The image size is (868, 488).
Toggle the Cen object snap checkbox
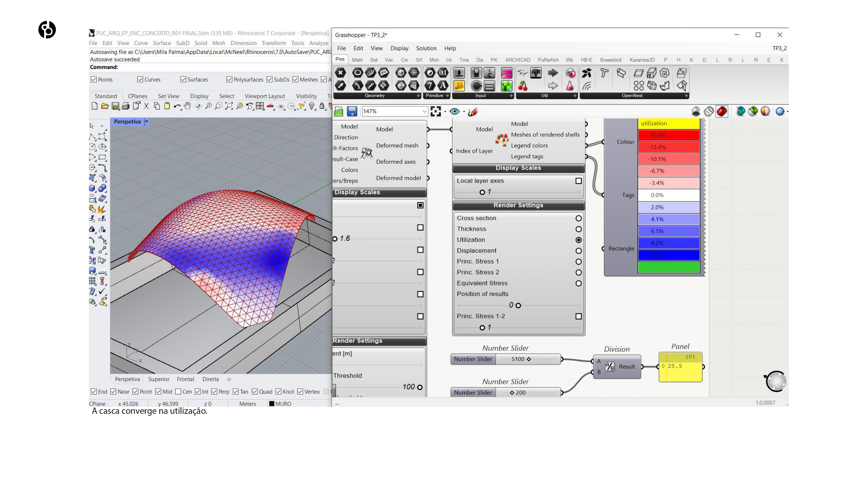(178, 391)
